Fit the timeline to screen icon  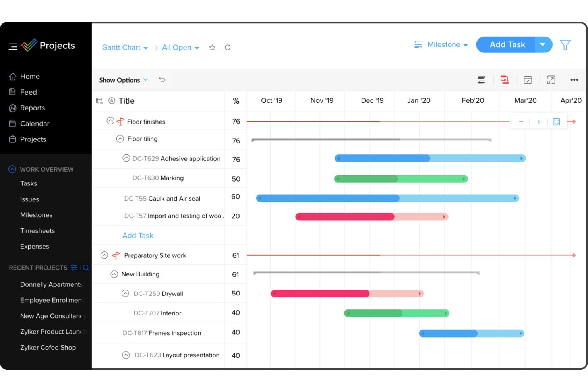coord(557,122)
